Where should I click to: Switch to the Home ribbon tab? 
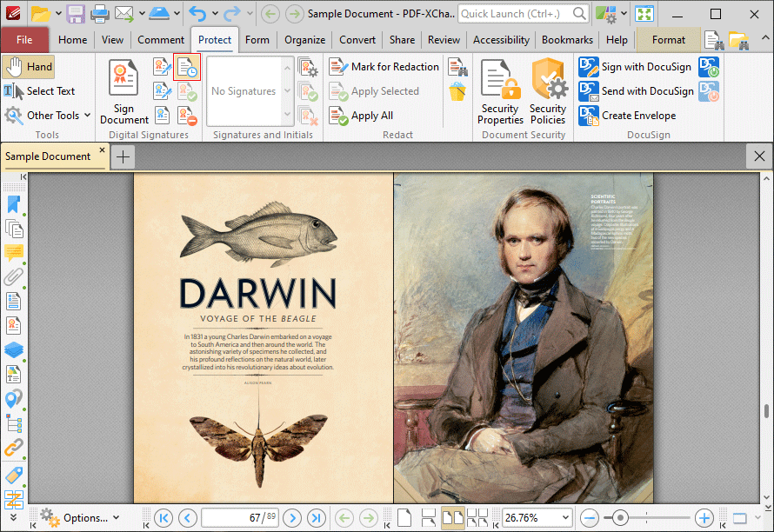tap(72, 39)
